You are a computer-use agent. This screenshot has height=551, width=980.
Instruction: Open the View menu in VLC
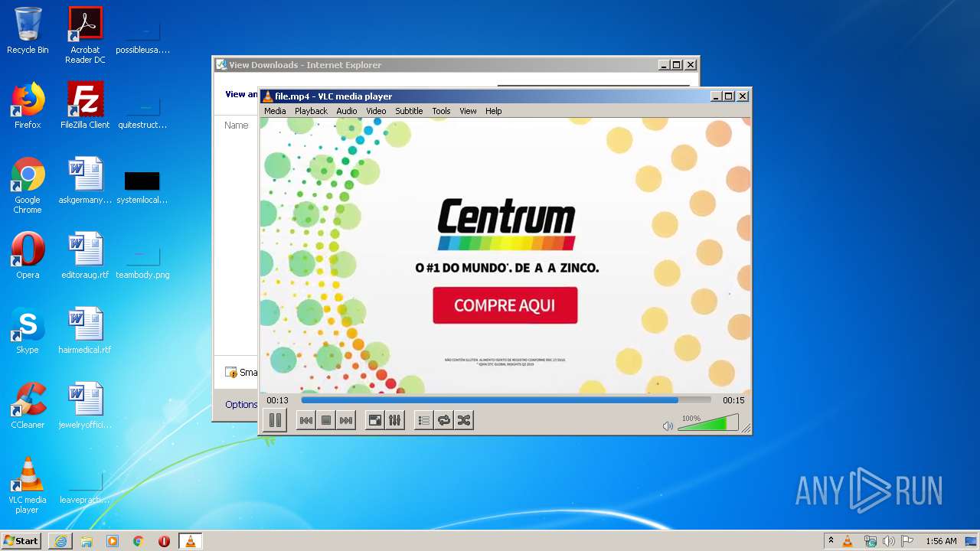click(468, 111)
